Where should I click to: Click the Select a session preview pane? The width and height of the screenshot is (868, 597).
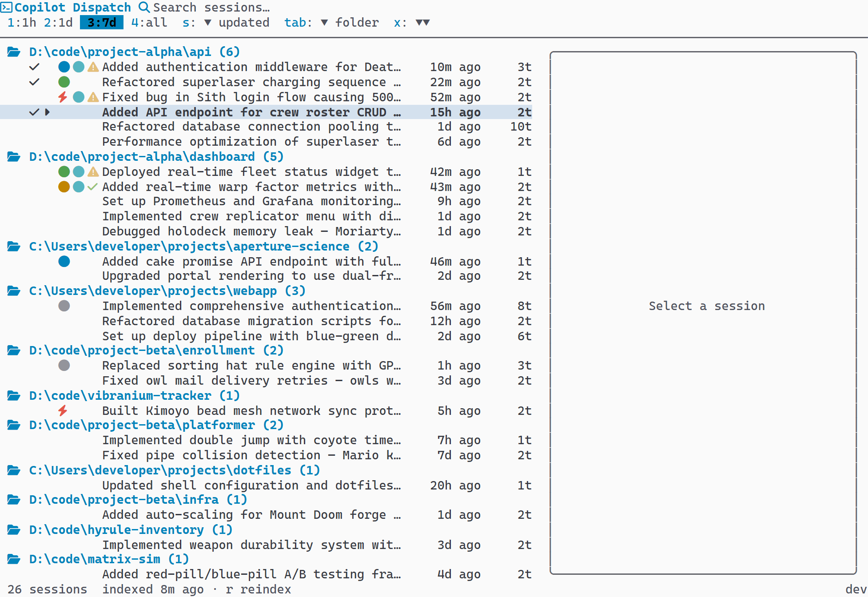[703, 313]
